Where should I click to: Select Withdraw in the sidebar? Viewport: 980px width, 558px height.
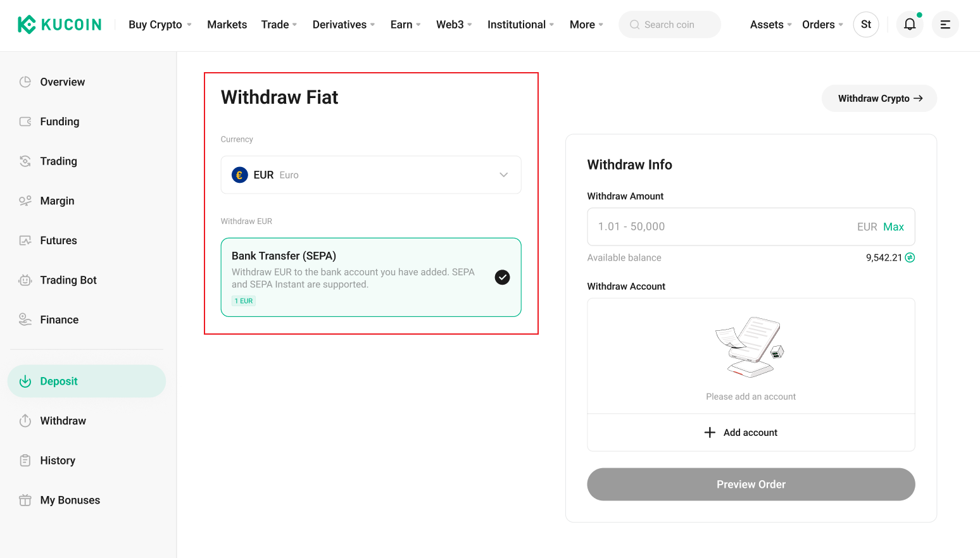click(x=63, y=421)
